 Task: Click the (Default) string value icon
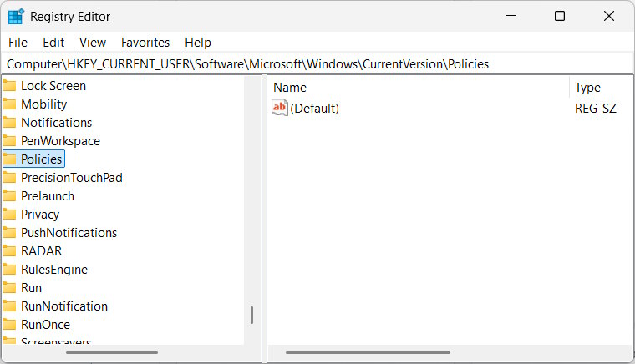pos(280,108)
